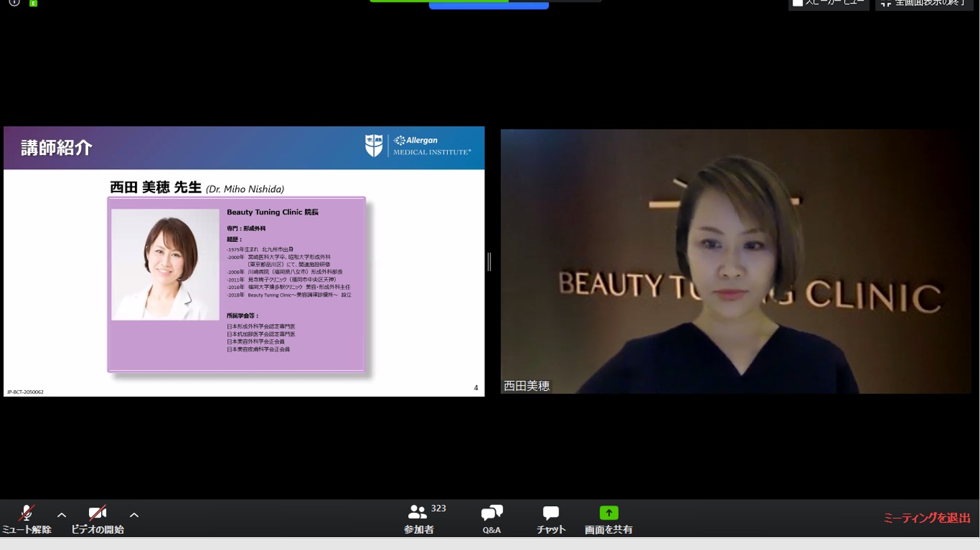
Task: Exit full screen mode at top-right
Action: pos(923,3)
